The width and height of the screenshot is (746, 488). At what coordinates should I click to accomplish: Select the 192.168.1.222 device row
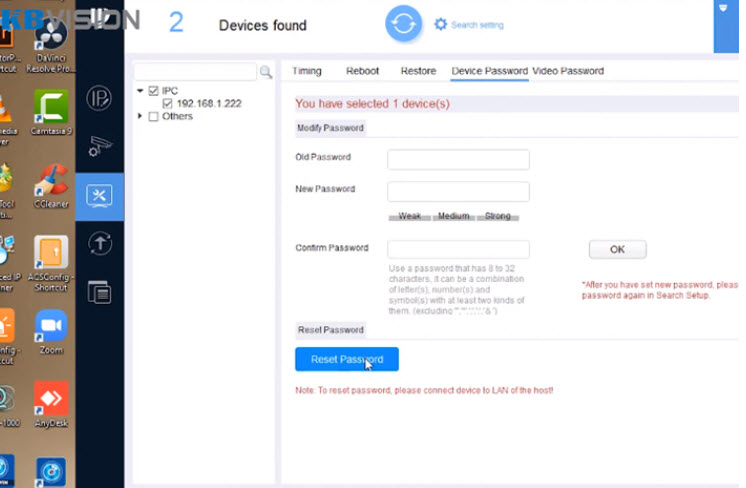click(209, 104)
